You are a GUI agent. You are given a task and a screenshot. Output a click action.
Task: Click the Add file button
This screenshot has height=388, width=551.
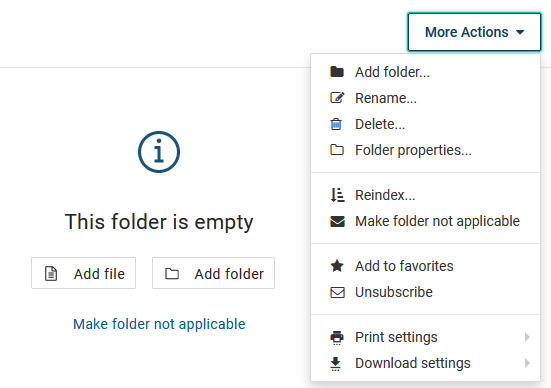[x=83, y=273]
